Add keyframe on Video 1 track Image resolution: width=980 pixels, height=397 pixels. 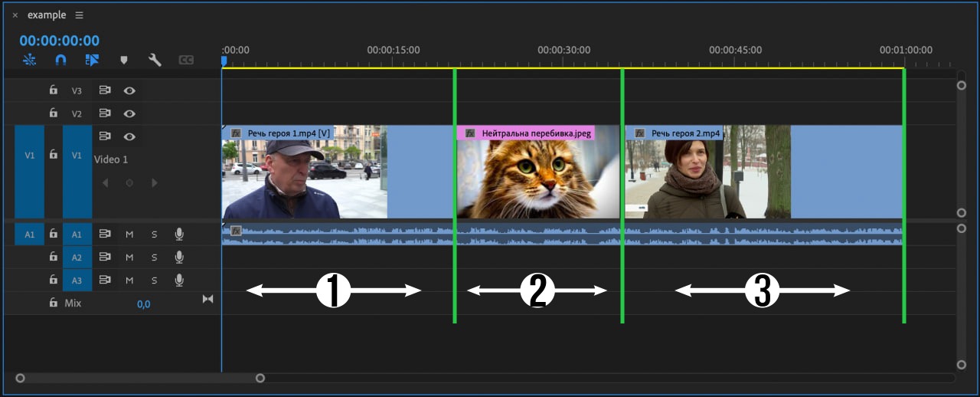pyautogui.click(x=130, y=182)
